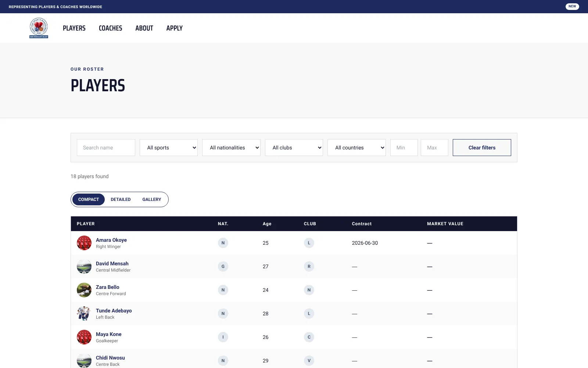Screen dimensions: 588x368
Task: Click the Clear filters button
Action: pyautogui.click(x=482, y=148)
